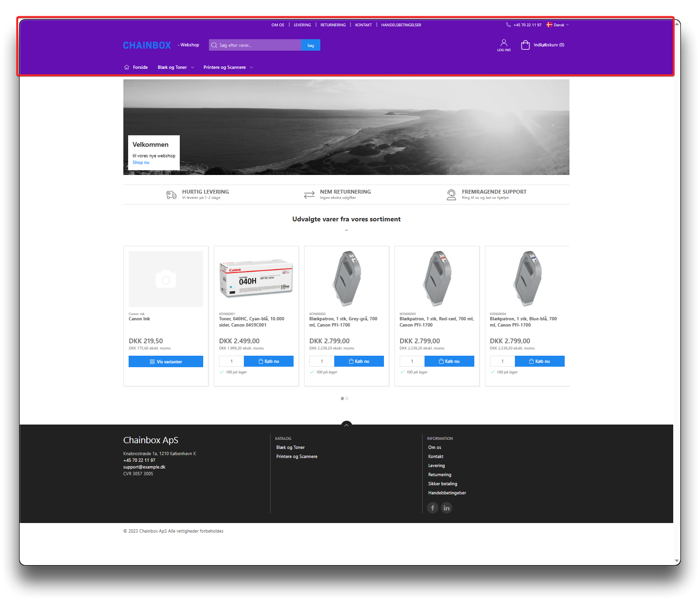Click the phone icon in top bar
Image resolution: width=700 pixels, height=600 pixels.
tap(508, 25)
